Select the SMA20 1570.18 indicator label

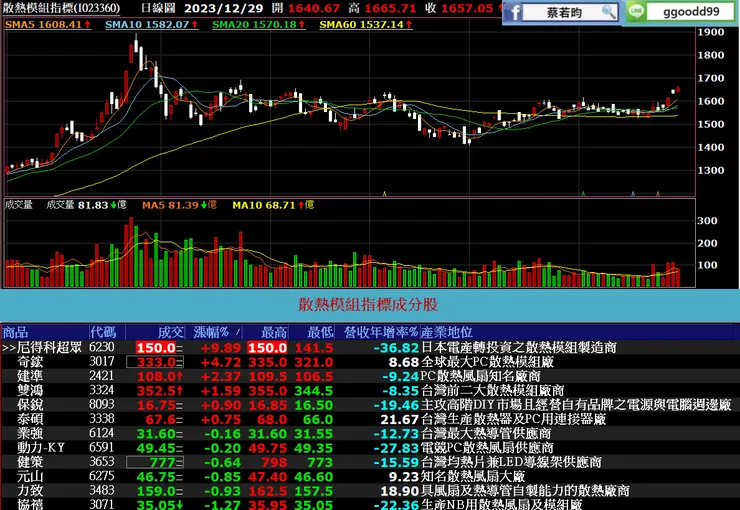pos(259,25)
